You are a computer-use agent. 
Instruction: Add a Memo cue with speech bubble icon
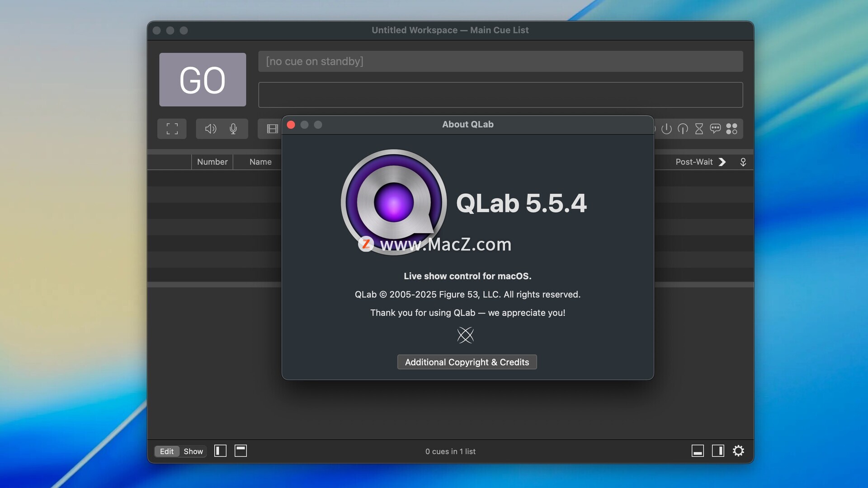[x=715, y=129]
